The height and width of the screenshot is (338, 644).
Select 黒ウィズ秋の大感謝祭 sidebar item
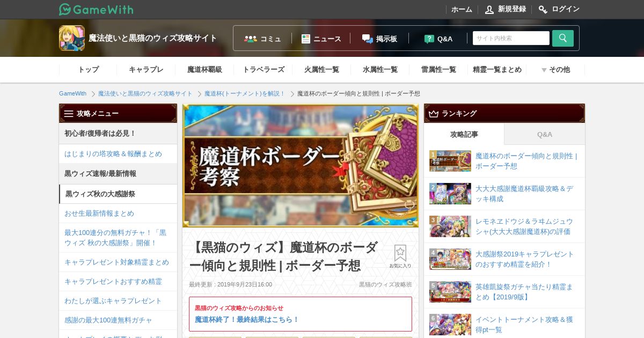click(x=118, y=194)
